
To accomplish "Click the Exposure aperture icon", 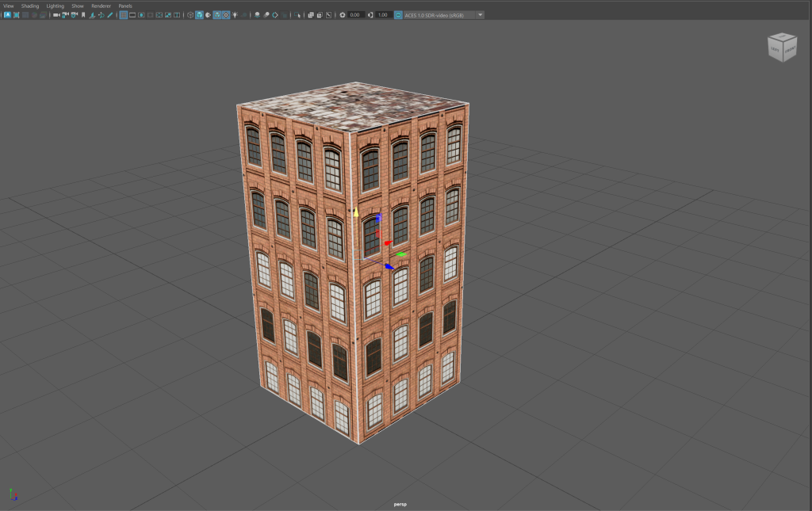I will (343, 15).
